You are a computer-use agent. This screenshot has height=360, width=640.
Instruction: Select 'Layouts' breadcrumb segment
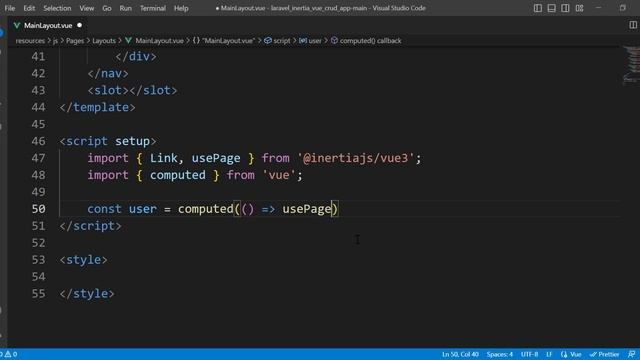[x=104, y=41]
